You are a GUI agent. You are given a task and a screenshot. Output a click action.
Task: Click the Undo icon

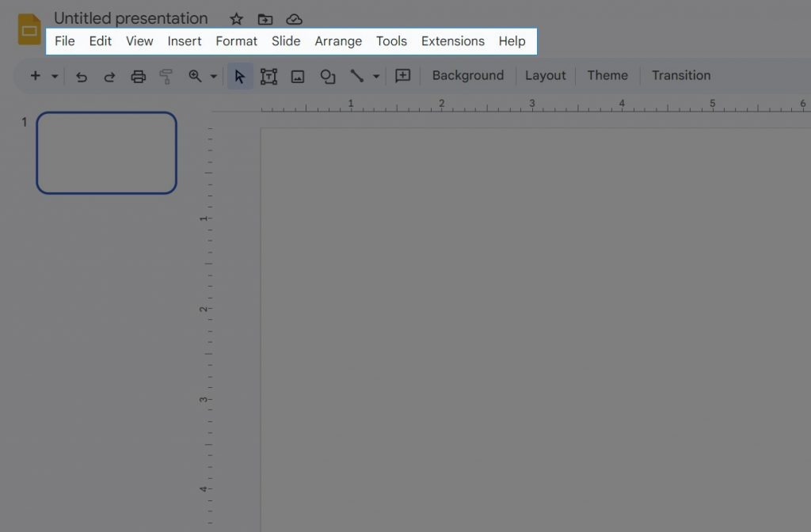[81, 75]
